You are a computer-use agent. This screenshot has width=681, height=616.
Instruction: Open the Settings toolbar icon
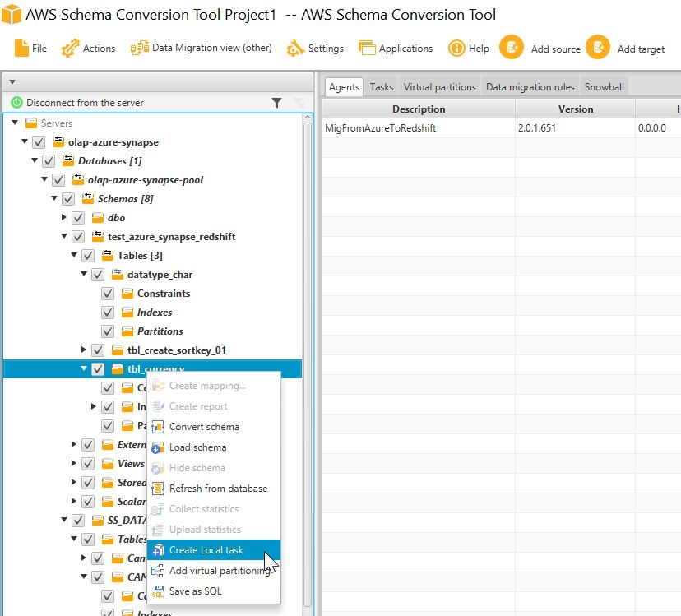(295, 49)
